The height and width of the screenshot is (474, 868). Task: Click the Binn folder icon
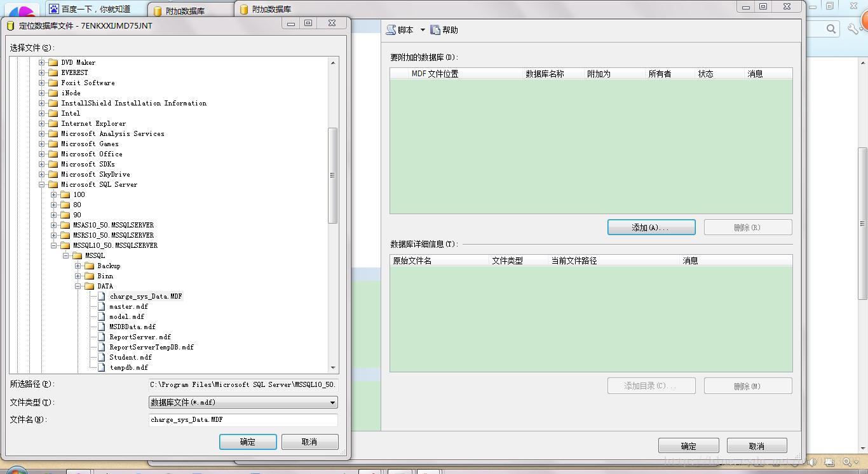tap(90, 276)
